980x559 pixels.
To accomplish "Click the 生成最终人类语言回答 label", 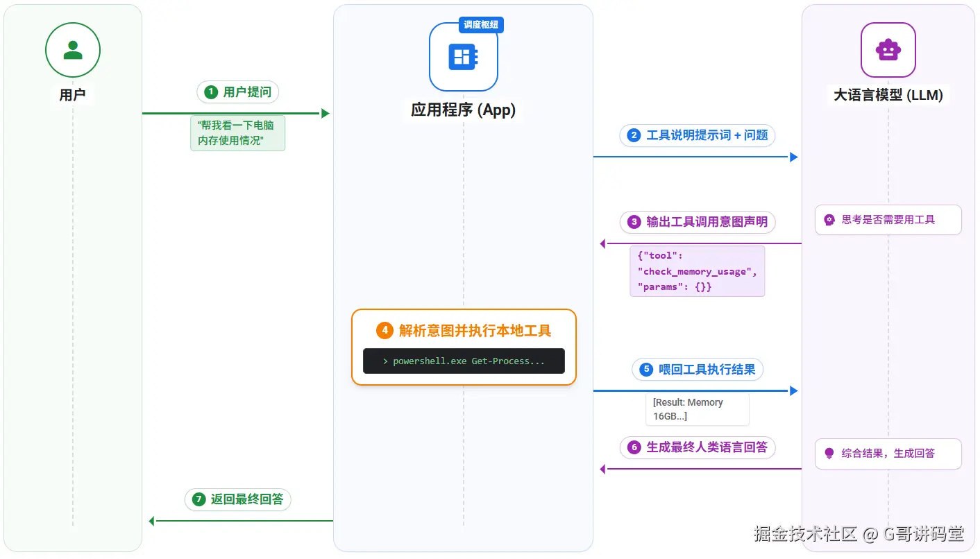I will click(x=698, y=447).
